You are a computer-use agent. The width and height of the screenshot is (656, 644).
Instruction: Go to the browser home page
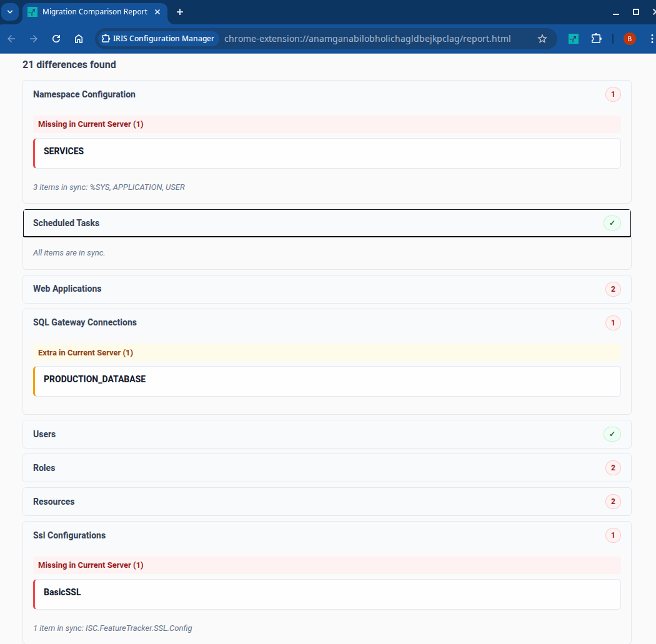[x=79, y=39]
